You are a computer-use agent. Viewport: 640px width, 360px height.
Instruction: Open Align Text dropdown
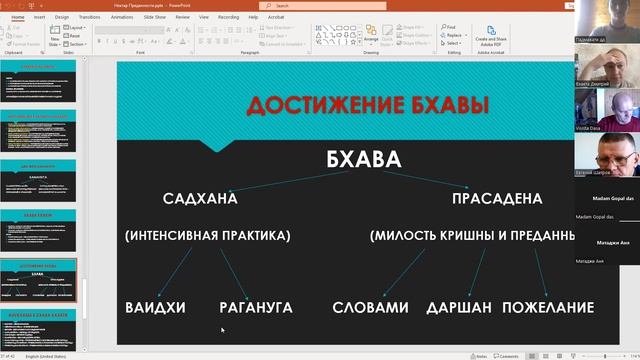click(x=272, y=36)
